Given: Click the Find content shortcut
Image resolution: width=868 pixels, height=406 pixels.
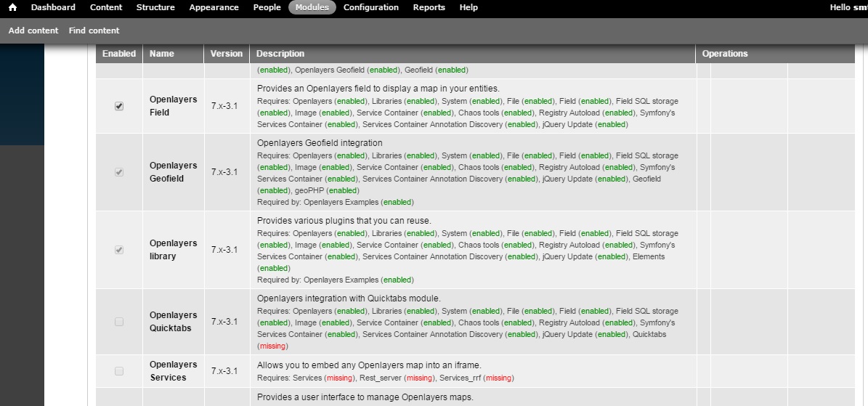Looking at the screenshot, I should click(x=94, y=31).
